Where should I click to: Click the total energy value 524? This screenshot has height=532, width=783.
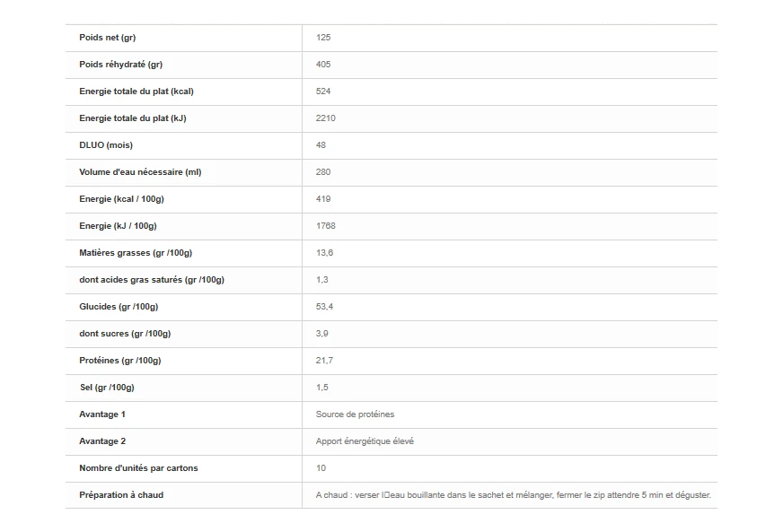(x=323, y=92)
